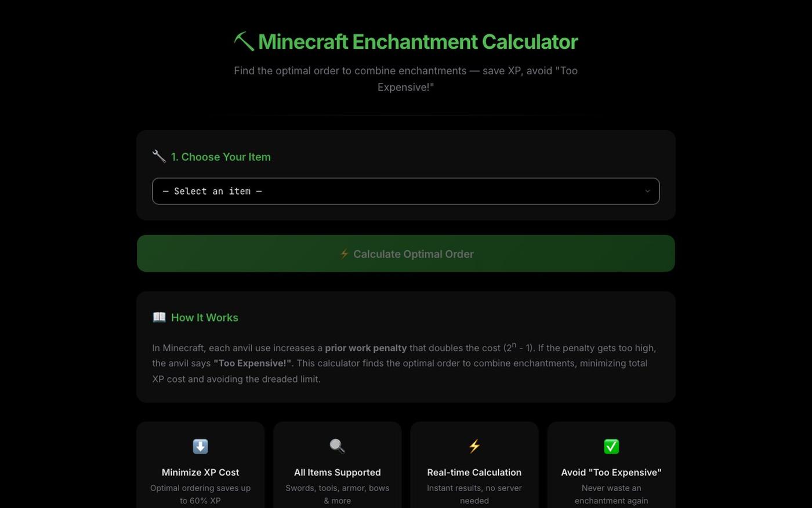812x508 pixels.
Task: Click the 'All Items Supported' card title
Action: pos(337,472)
